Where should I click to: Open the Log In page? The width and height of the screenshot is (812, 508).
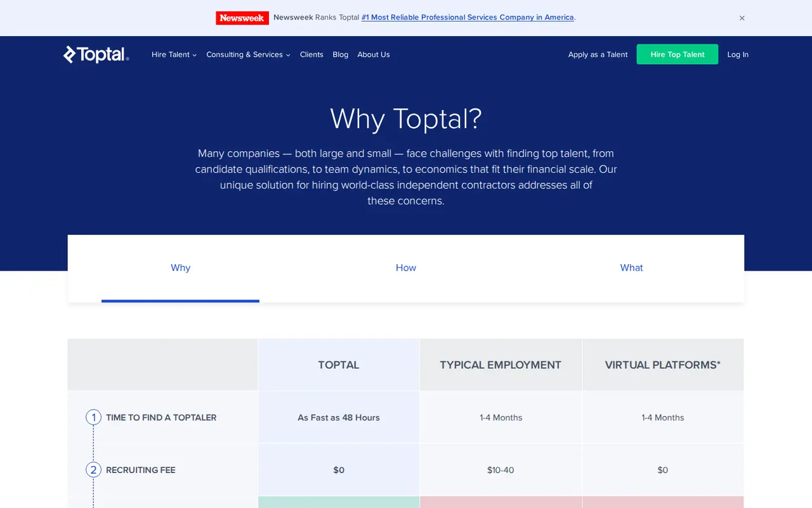[738, 55]
